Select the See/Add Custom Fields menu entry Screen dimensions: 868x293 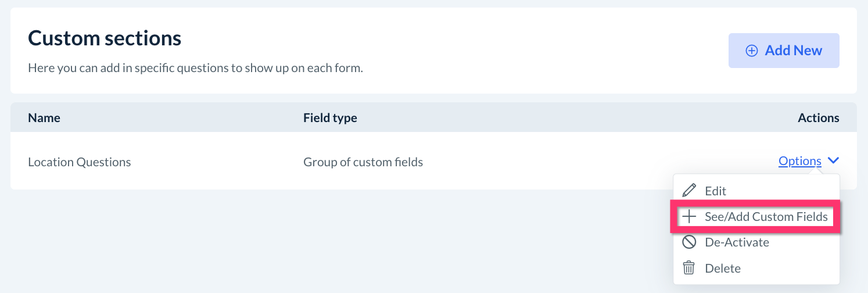click(766, 217)
